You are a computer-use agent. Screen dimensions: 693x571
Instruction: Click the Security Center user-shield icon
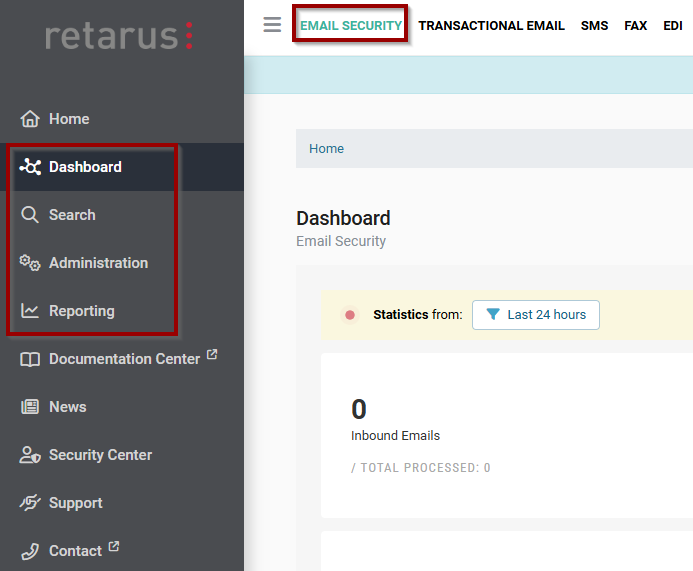pos(30,455)
